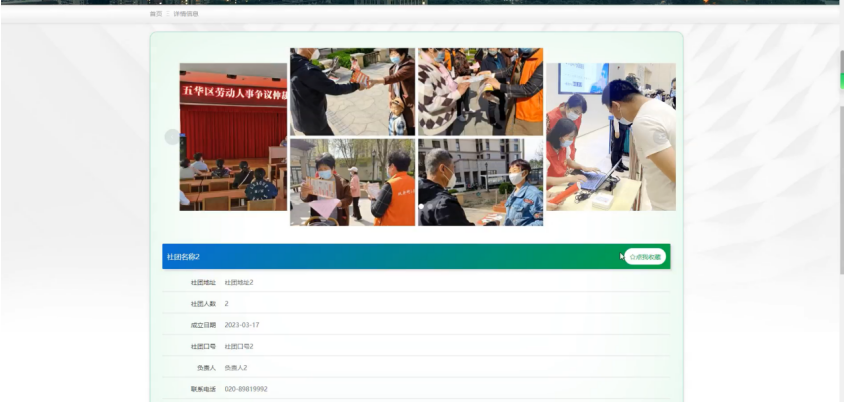Click the 联系电话 label
Screen dimensions: 844x419
pos(203,389)
